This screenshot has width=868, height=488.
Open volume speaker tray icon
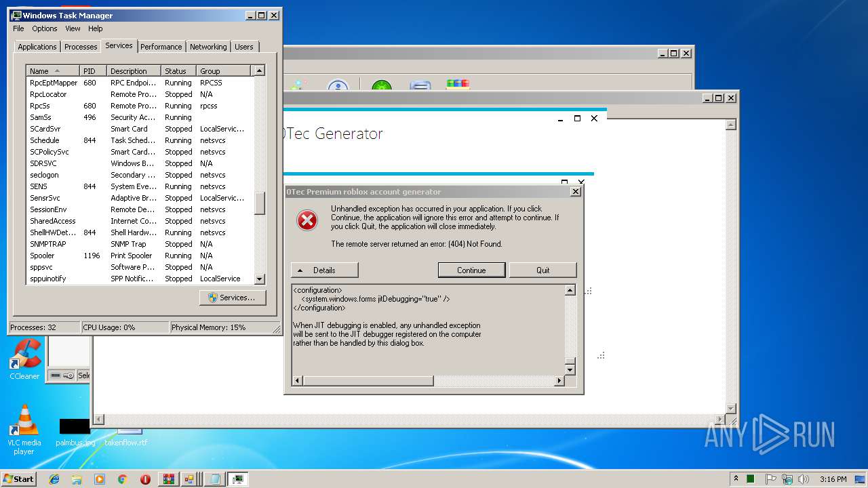click(x=804, y=479)
